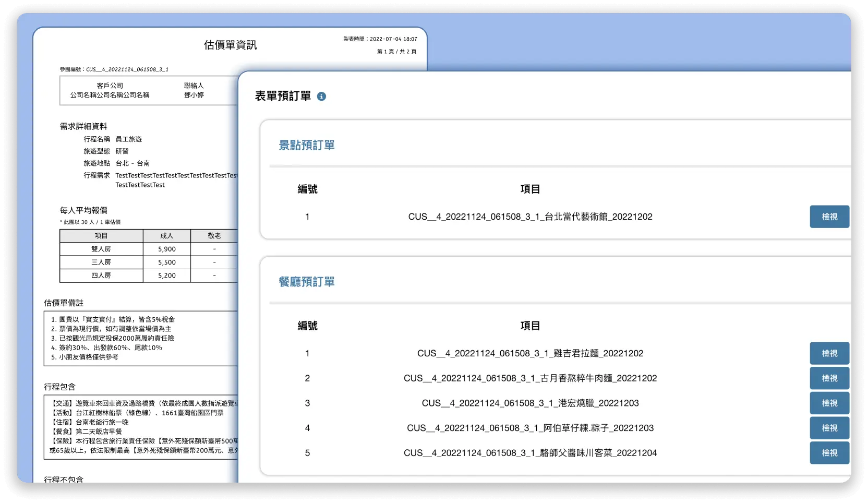Select the 製表時間 2022-07-04 18:07 text
Viewport: 868px width, 503px height.
(x=380, y=39)
